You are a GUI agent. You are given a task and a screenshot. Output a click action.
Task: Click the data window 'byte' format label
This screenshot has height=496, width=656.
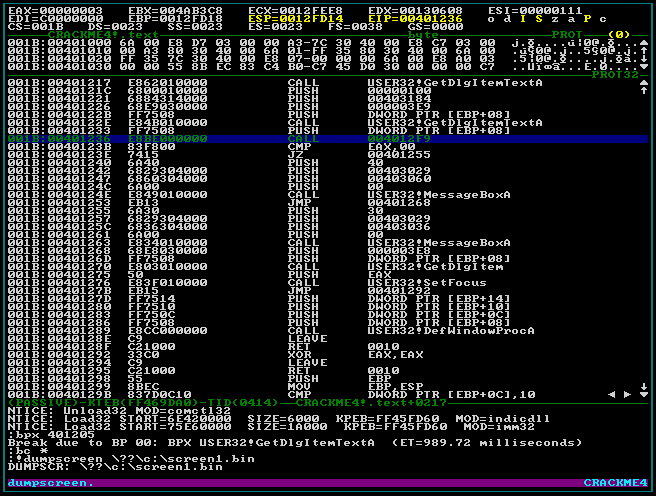click(423, 34)
